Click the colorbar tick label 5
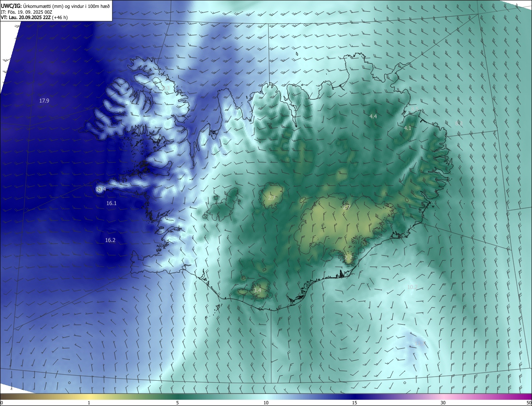This screenshot has height=406, width=532. (x=177, y=403)
